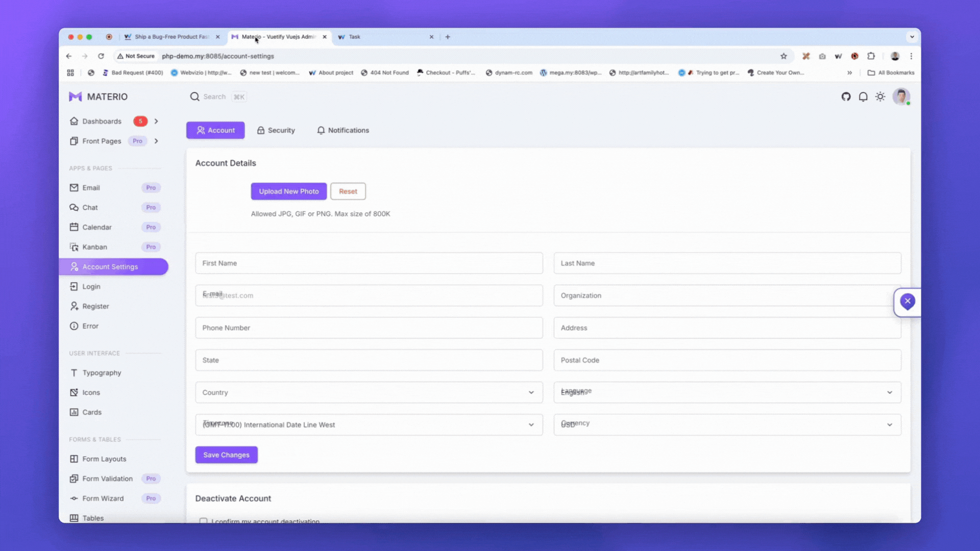
Task: Click the Materio logo
Action: click(x=99, y=96)
